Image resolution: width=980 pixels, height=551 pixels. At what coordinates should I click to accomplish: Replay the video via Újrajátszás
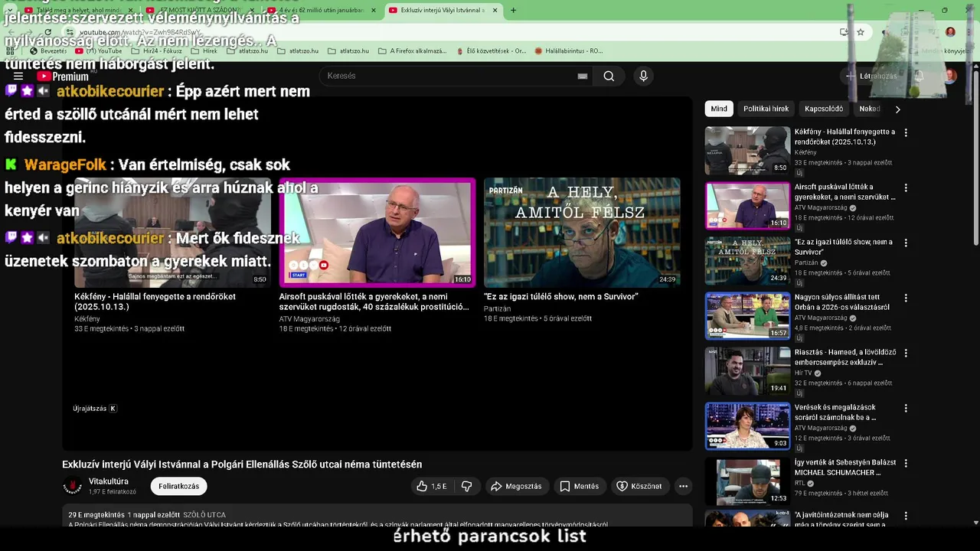tap(95, 409)
